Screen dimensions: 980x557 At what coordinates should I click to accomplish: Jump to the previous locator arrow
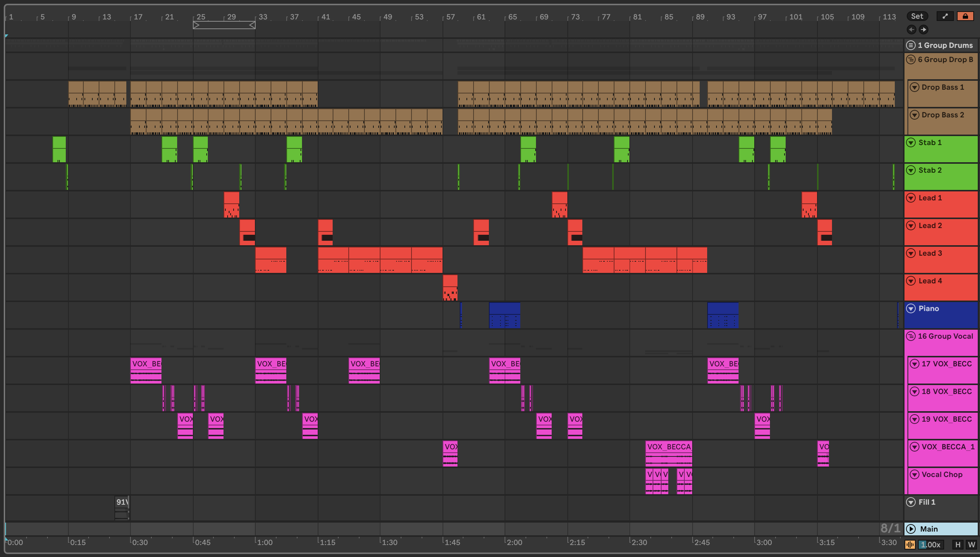tap(911, 30)
